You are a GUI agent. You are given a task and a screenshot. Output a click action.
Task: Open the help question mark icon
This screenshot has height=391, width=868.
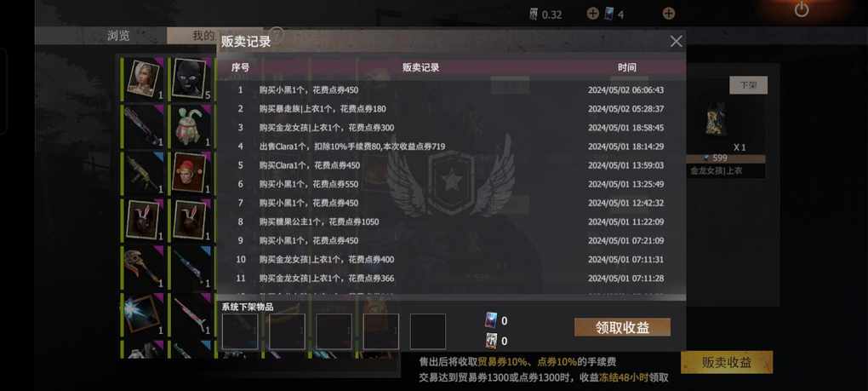(x=277, y=34)
